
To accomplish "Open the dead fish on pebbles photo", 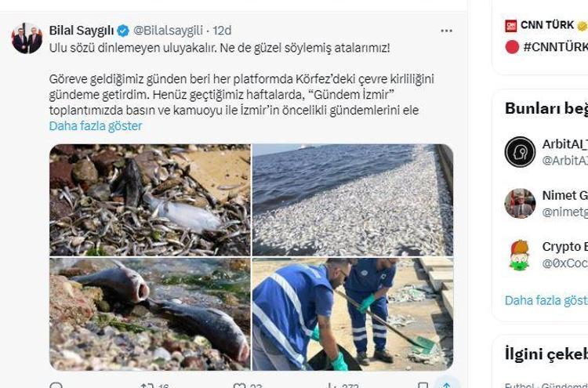I will click(x=150, y=314).
